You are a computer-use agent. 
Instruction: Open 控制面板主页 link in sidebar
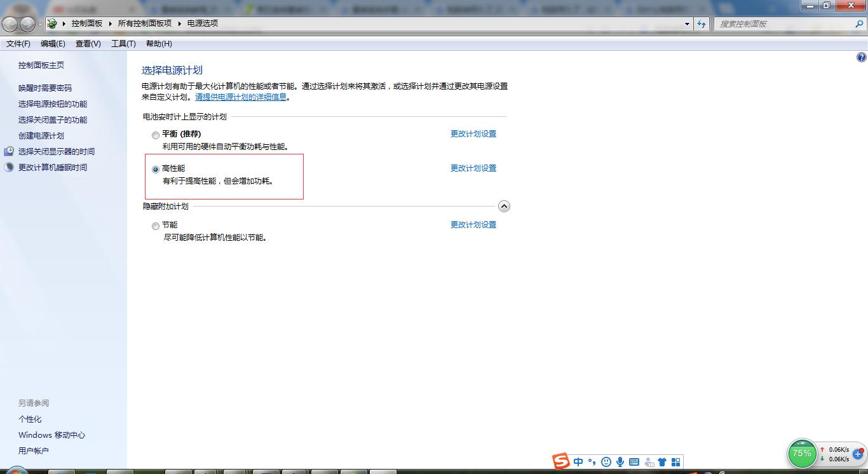point(41,65)
